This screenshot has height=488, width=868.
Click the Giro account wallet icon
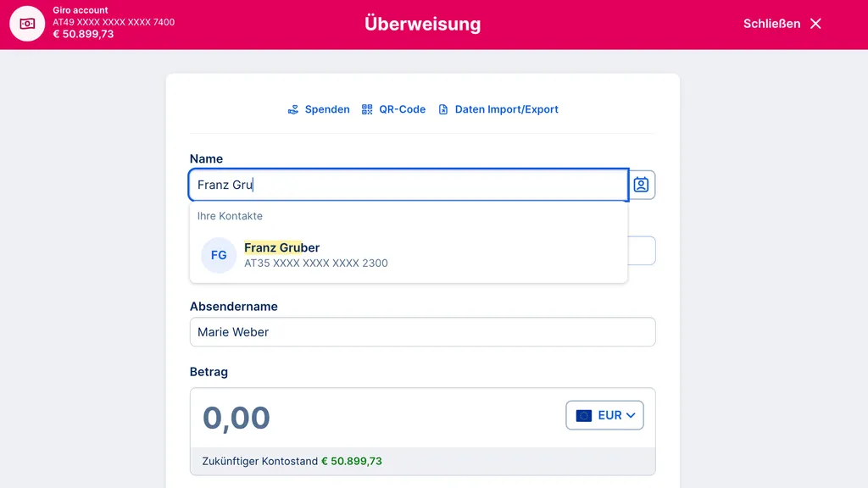pos(27,24)
